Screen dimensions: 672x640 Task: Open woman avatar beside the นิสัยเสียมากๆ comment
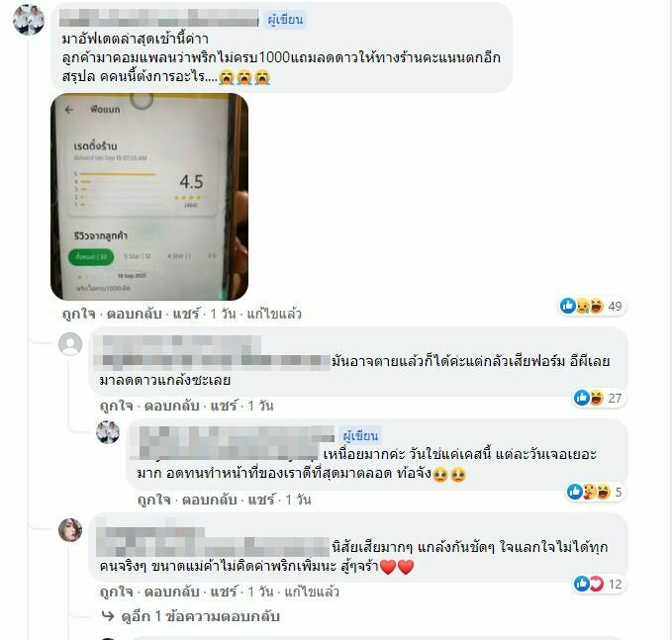tap(70, 530)
